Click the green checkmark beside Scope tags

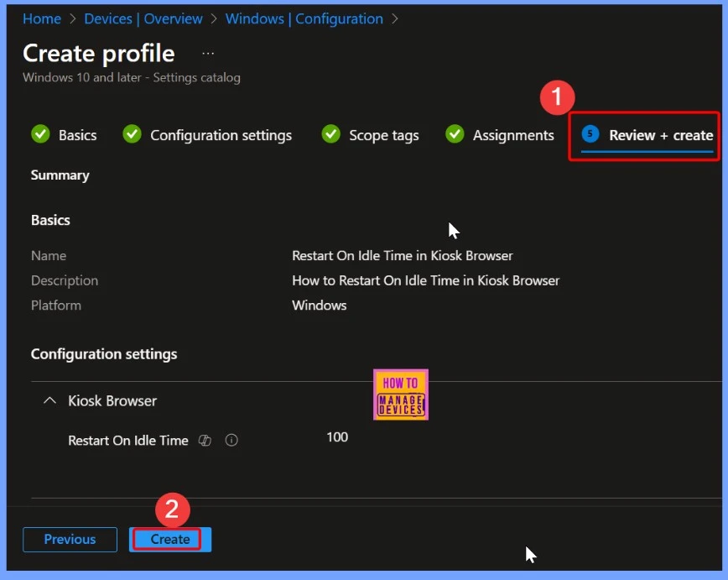[331, 134]
